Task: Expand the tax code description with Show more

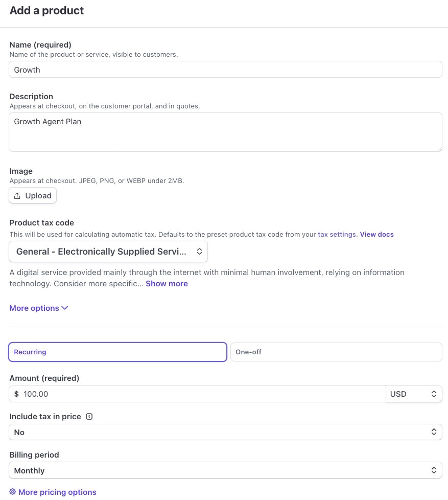Action: tap(167, 283)
